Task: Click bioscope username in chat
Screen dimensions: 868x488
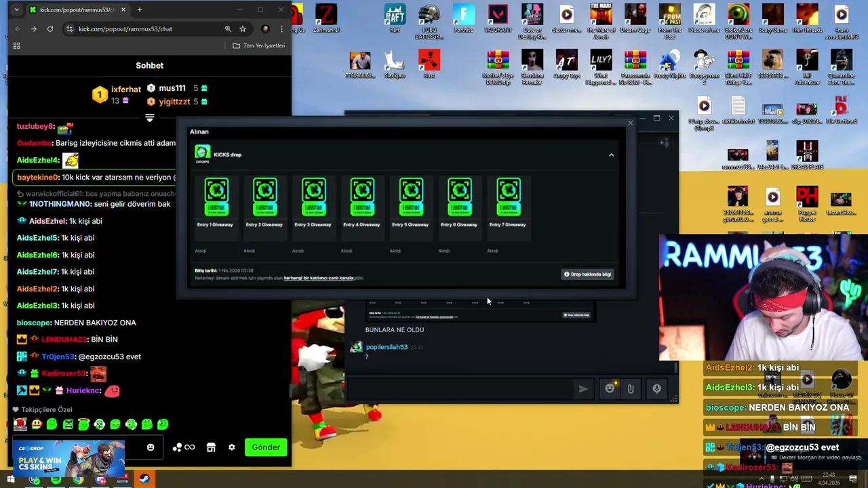Action: click(34, 323)
